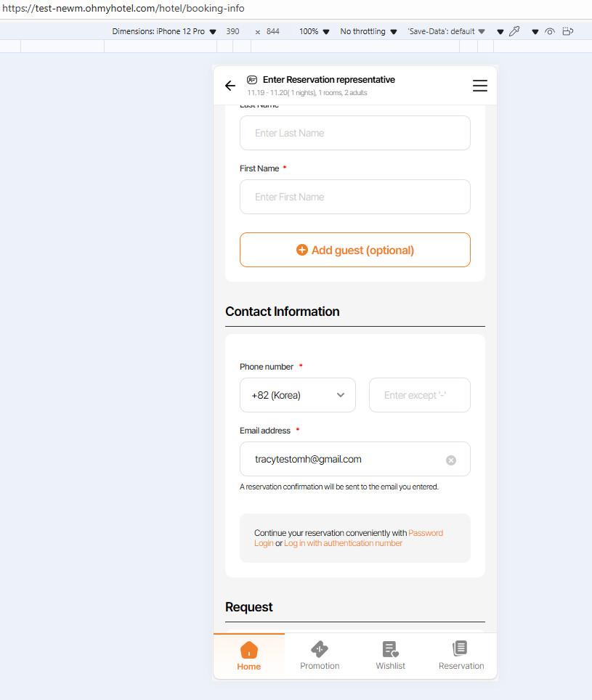Viewport: 592px width, 700px height.
Task: Click the Password Login link
Action: [426, 533]
